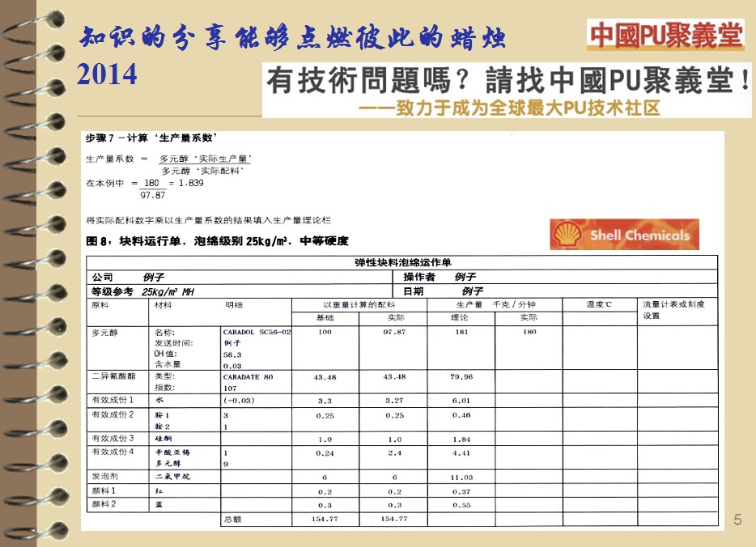Click the material 硅酮

[x=163, y=439]
